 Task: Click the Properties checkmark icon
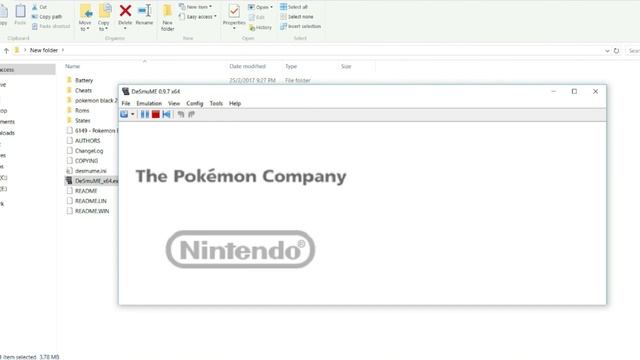click(234, 11)
